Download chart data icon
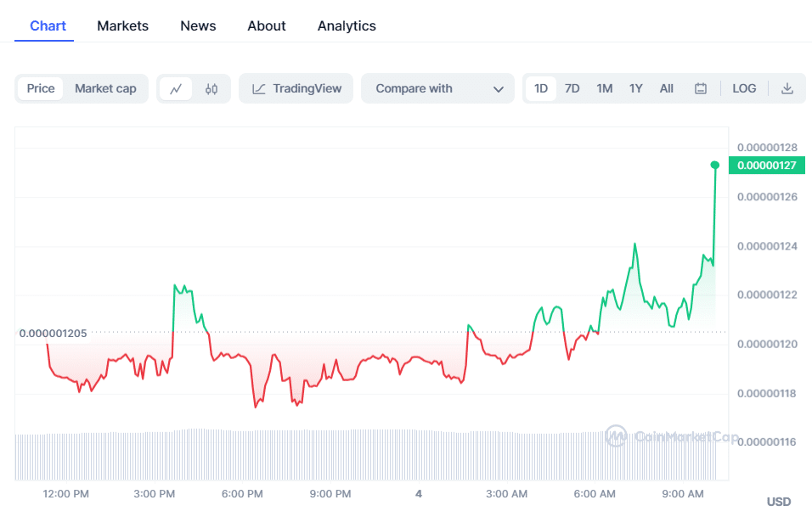This screenshot has width=812, height=528. [x=787, y=88]
